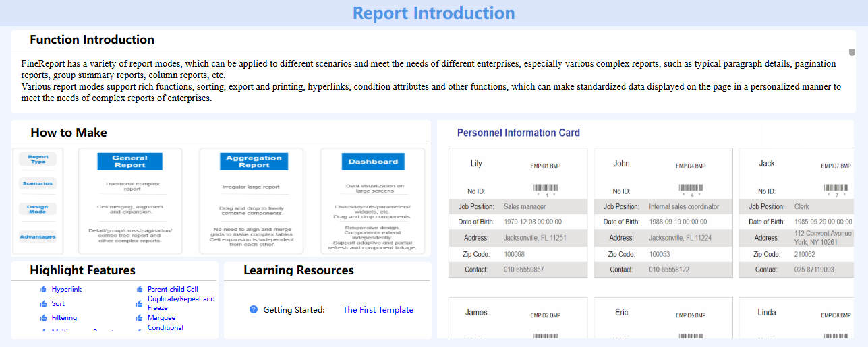Click the Function Introduction scrollbar handle
868x347 pixels.
pyautogui.click(x=852, y=52)
